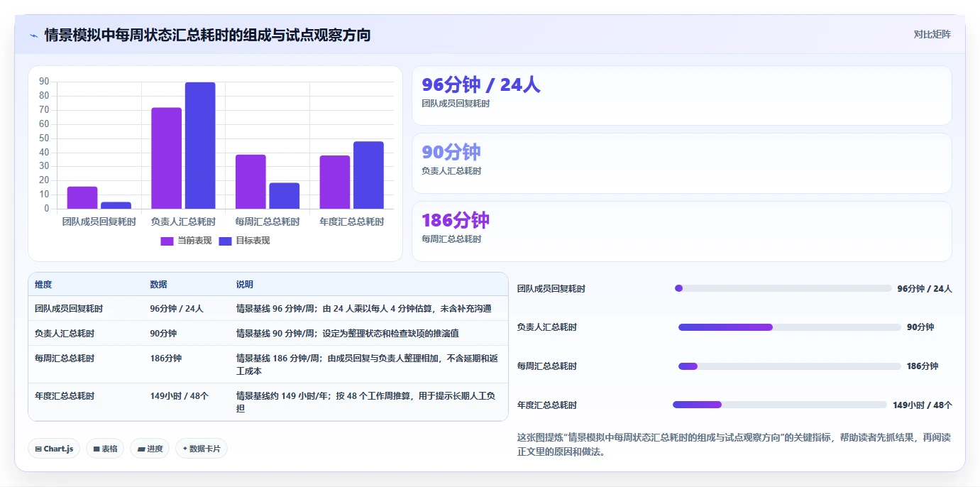The height and width of the screenshot is (487, 980).
Task: Click the description starting 情景基线 90 分钟/周
Action: coord(347,333)
